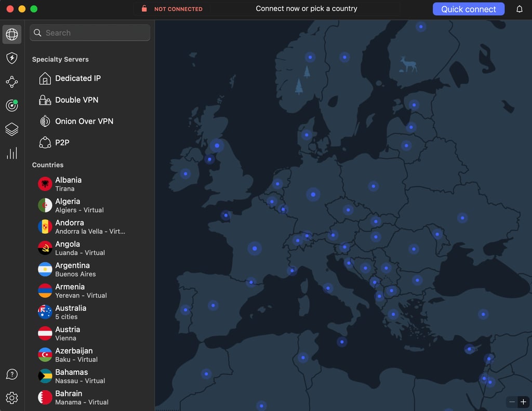Zoom in the map with plus button
Viewport: 532px width, 411px height.
[x=523, y=402]
